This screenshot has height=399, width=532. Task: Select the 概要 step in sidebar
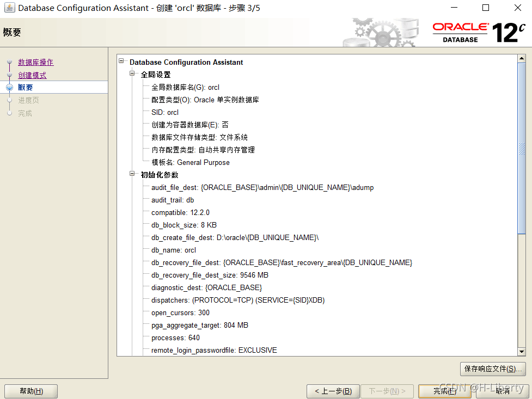click(26, 88)
